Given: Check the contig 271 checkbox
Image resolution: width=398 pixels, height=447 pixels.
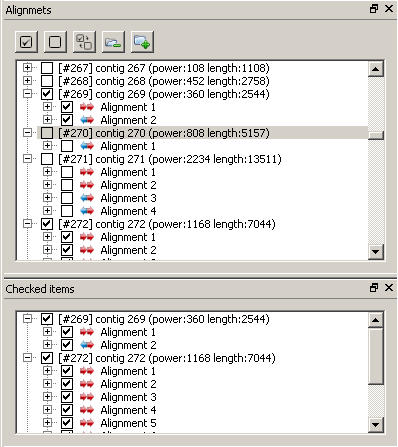Looking at the screenshot, I should tap(47, 159).
